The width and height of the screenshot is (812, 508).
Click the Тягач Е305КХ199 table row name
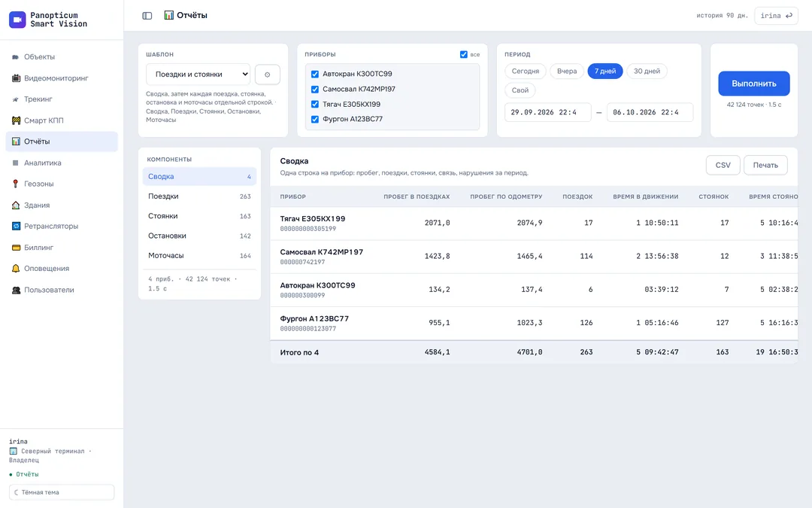313,219
